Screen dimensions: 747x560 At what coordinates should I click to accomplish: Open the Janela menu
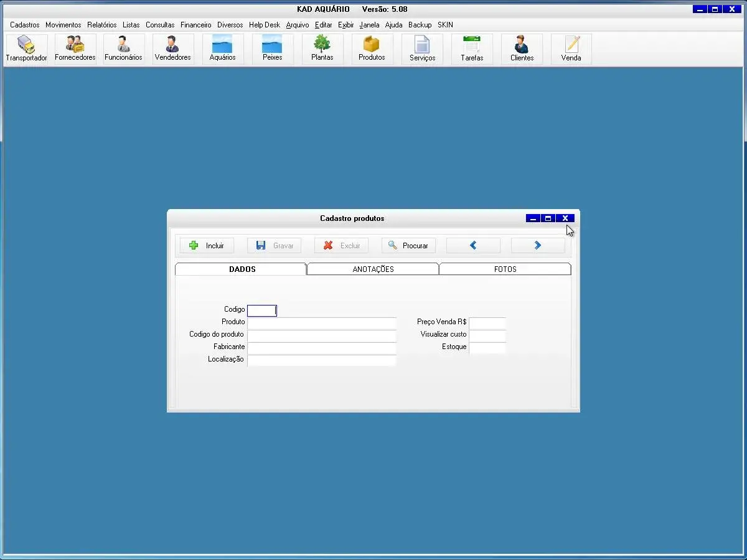point(370,25)
